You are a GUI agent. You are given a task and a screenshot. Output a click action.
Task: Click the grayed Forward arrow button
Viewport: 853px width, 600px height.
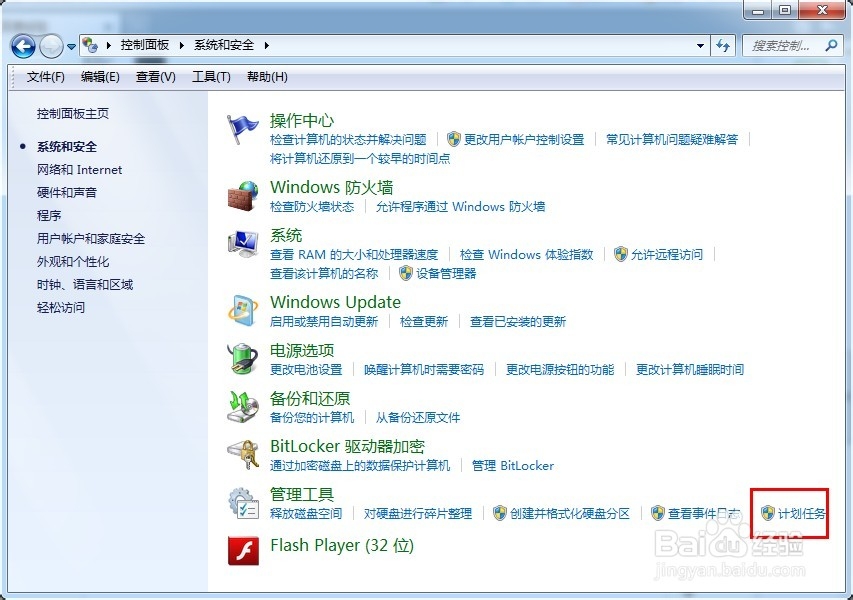click(51, 46)
